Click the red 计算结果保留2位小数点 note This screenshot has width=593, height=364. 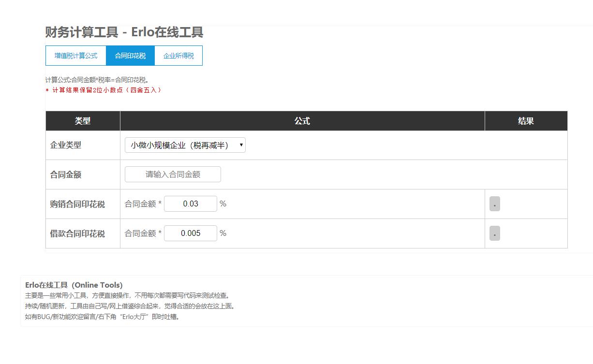[x=104, y=90]
